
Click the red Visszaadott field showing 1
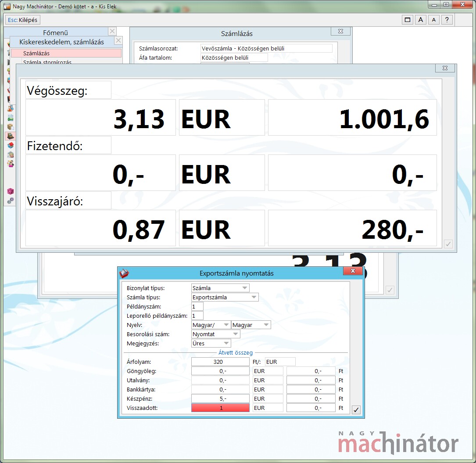coord(220,408)
